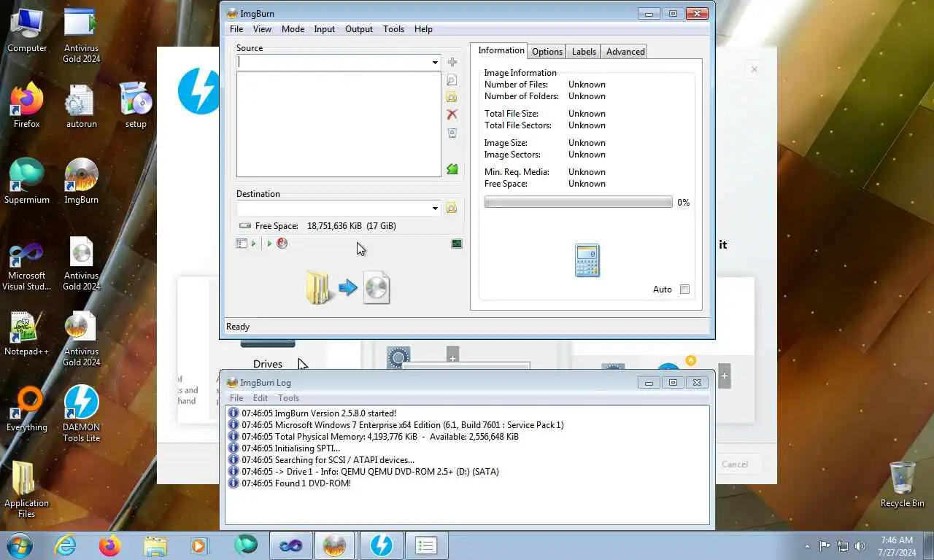
Task: Open Edit menu in ImgBurn Log window
Action: (x=260, y=398)
